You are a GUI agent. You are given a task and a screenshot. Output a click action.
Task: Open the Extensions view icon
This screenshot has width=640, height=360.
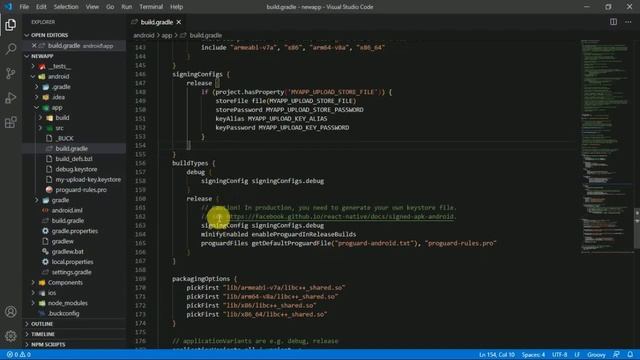click(11, 122)
